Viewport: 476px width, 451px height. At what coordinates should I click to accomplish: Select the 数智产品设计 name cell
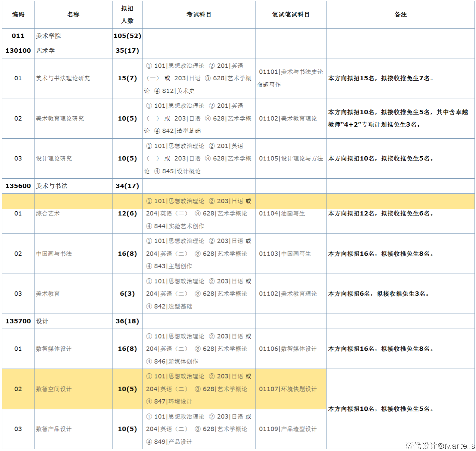(54, 429)
